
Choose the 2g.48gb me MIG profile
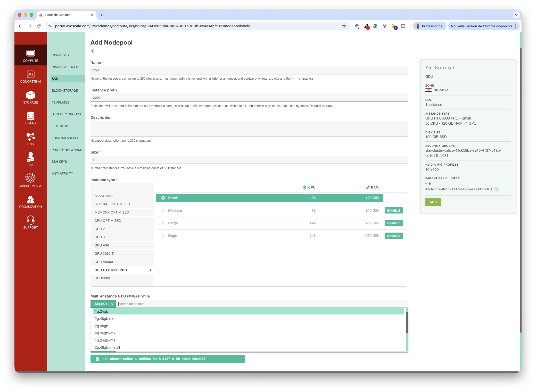(x=248, y=319)
